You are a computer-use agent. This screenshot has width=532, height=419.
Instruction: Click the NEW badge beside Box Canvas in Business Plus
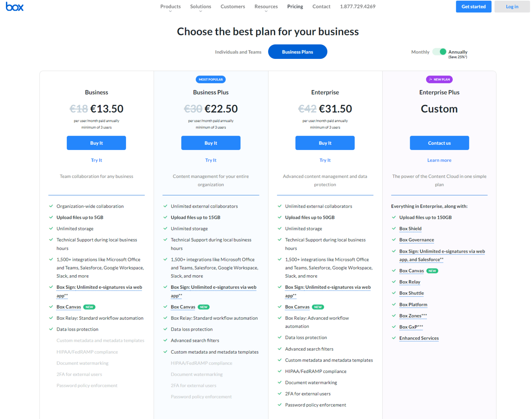(203, 307)
